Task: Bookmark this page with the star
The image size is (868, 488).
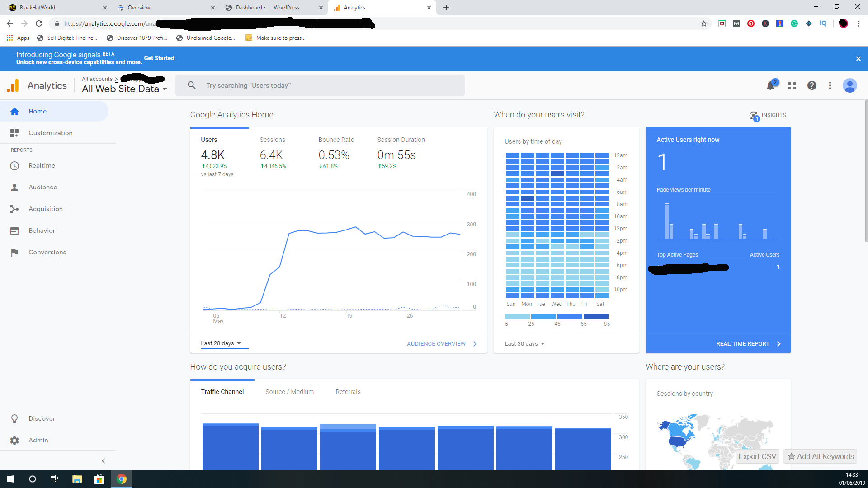Action: [x=704, y=23]
